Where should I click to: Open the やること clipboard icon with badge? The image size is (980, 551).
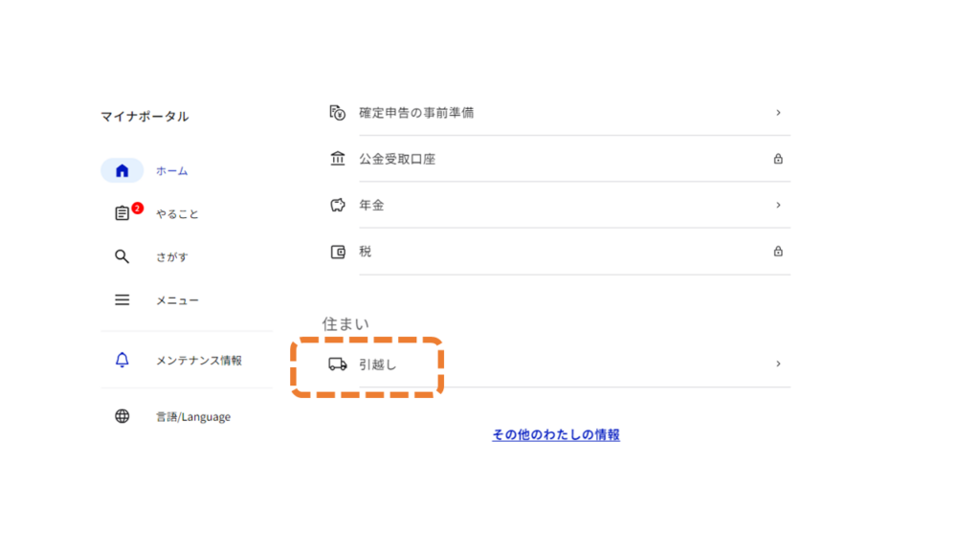(x=122, y=214)
